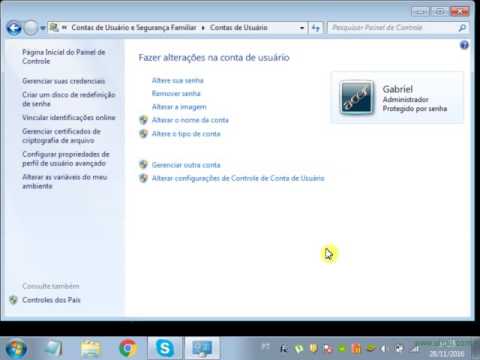This screenshot has height=360, width=480.
Task: Click Altere o tipo de conta
Action: coord(186,134)
